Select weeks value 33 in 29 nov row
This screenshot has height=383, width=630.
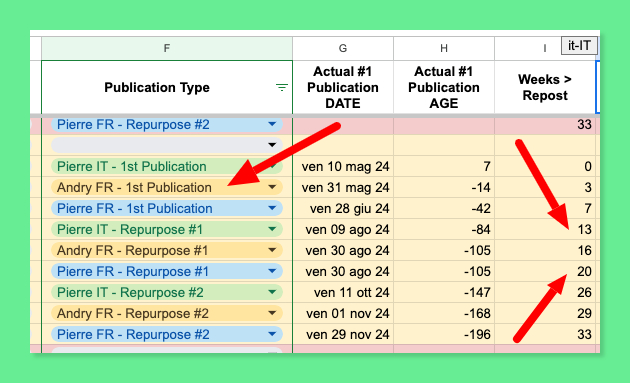click(544, 334)
